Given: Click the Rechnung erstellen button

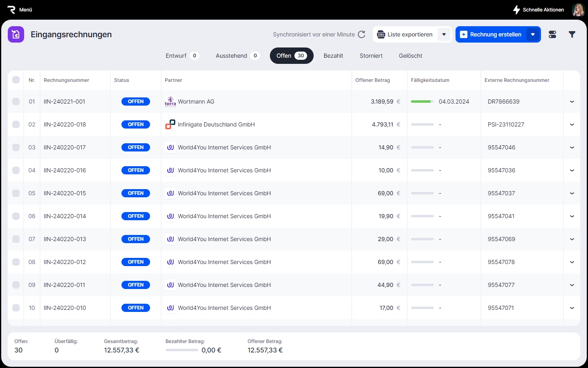Looking at the screenshot, I should pyautogui.click(x=491, y=34).
